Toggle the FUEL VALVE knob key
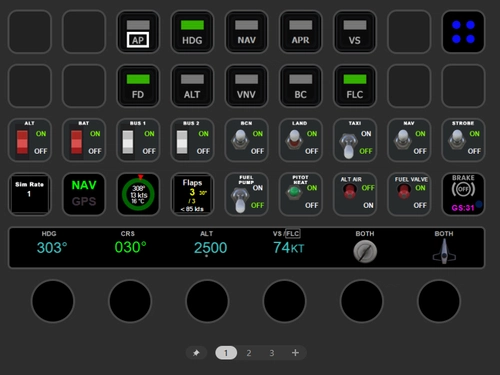This screenshot has height=375, width=500. [409, 194]
